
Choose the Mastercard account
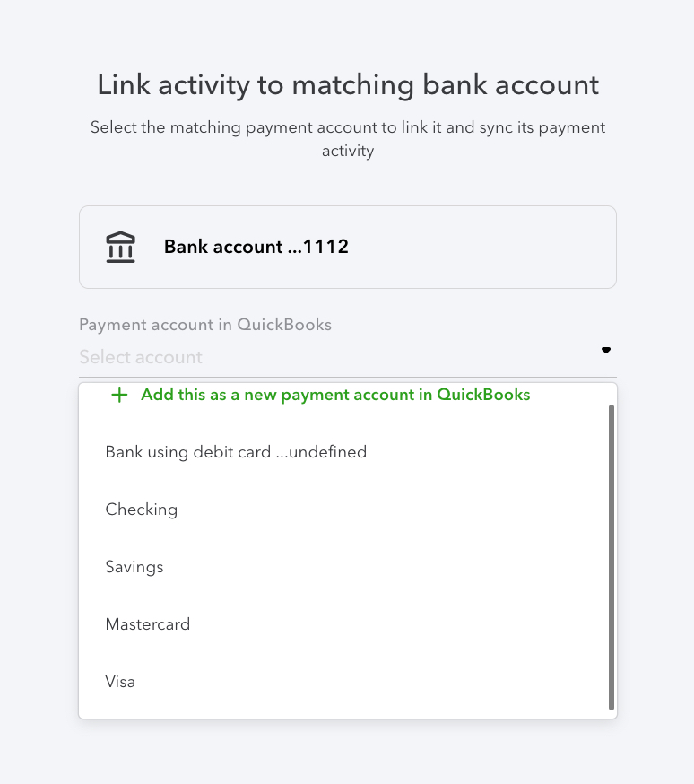click(147, 624)
